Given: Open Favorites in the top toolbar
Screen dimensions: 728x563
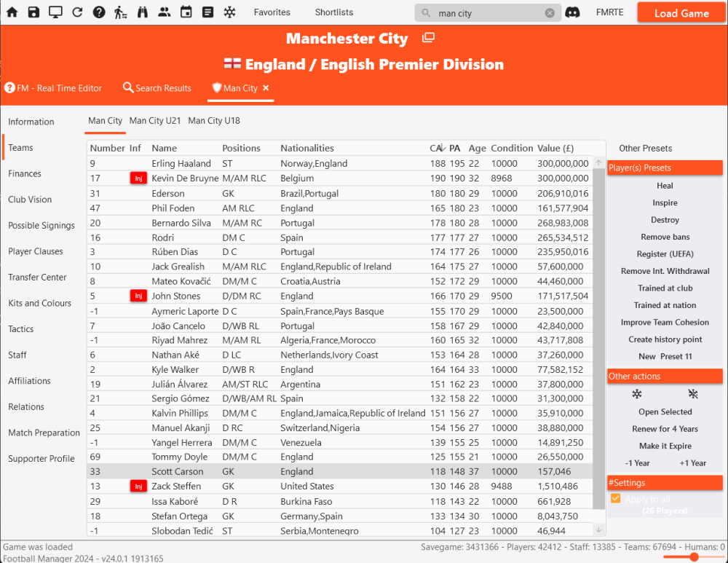Looking at the screenshot, I should pos(272,12).
